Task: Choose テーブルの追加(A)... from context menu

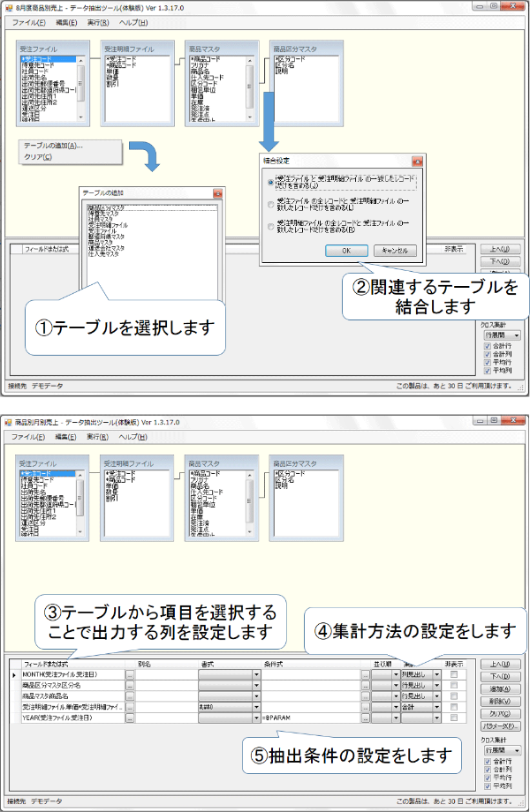Action: (53, 146)
